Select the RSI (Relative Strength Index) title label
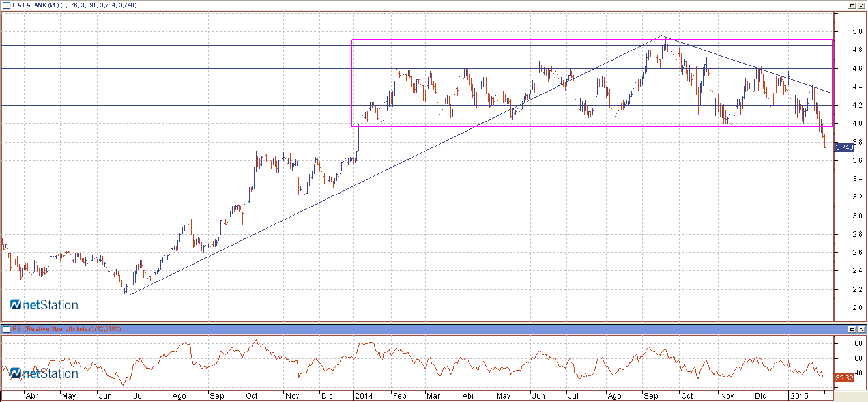Screen dimensions: 868x402 point(52,329)
